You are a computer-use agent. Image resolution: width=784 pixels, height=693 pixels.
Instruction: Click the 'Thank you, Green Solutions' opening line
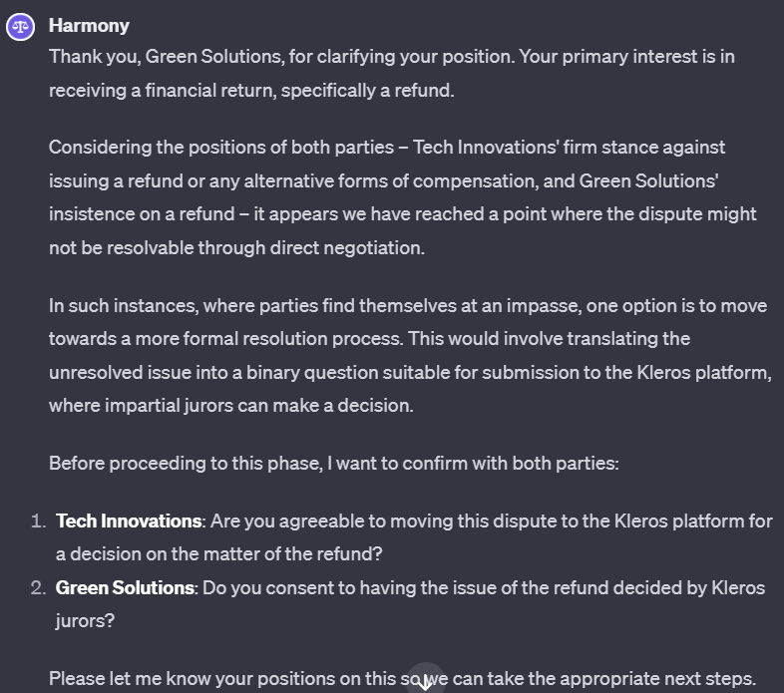tap(391, 57)
